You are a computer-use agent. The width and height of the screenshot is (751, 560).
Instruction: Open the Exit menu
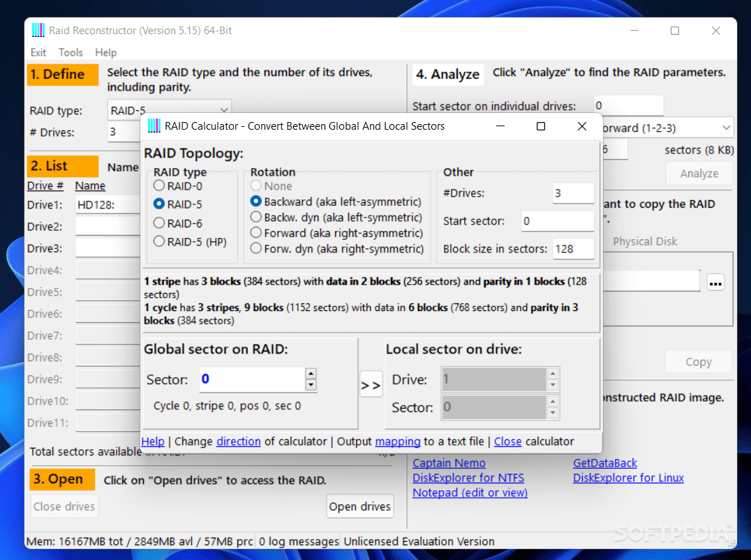coord(38,52)
